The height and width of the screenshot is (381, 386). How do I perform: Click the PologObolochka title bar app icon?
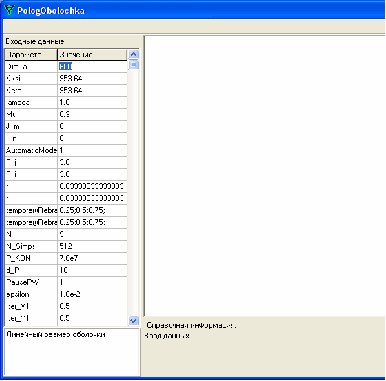pyautogui.click(x=10, y=10)
